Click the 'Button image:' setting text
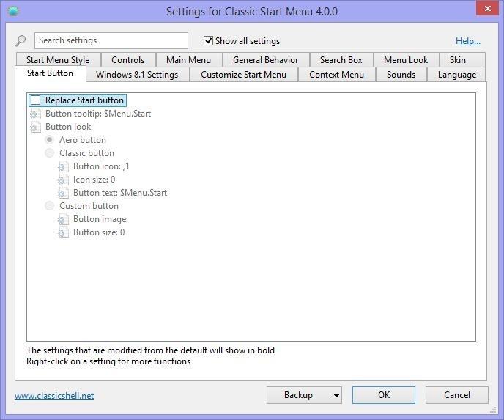Screen dimensions: 504x420 tap(100, 219)
